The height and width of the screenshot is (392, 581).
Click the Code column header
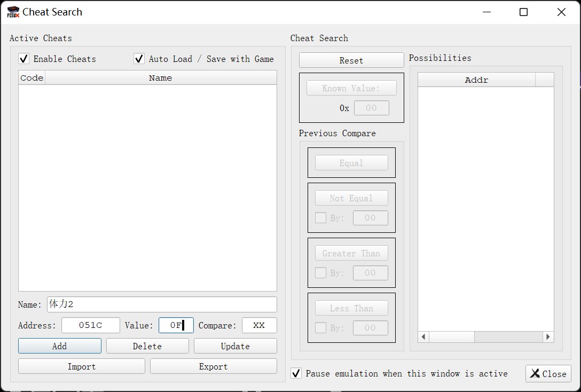pos(32,78)
